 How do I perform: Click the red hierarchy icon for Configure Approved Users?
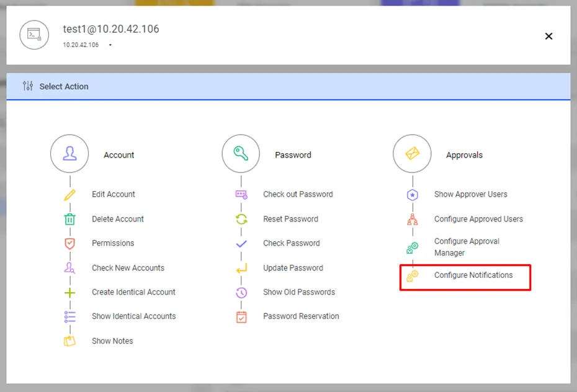point(413,219)
